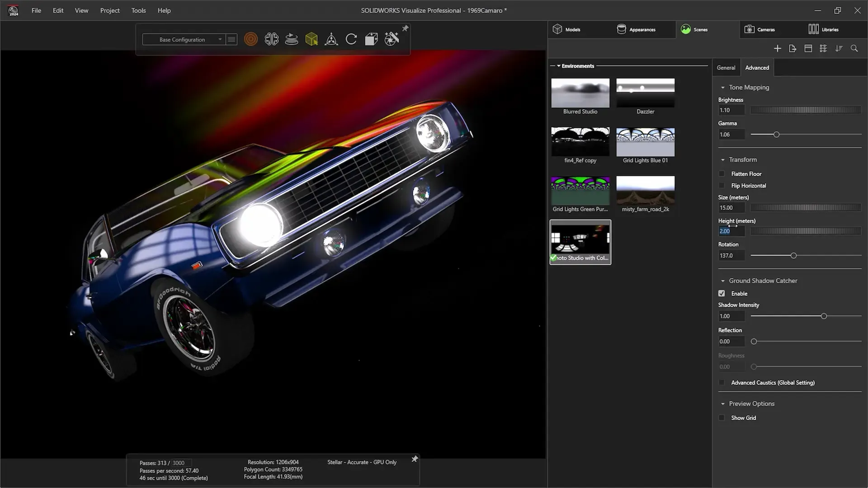Click the magnifying glass search icon

pyautogui.click(x=854, y=48)
